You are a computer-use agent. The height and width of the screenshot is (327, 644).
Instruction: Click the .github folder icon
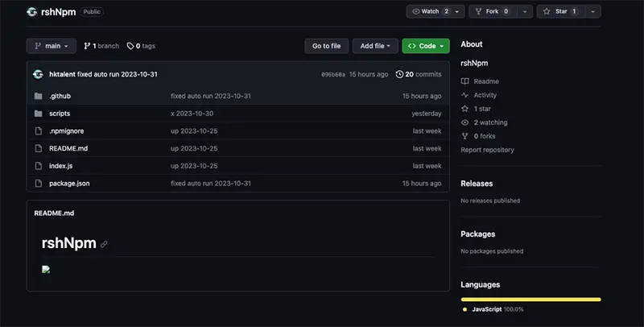tap(38, 96)
